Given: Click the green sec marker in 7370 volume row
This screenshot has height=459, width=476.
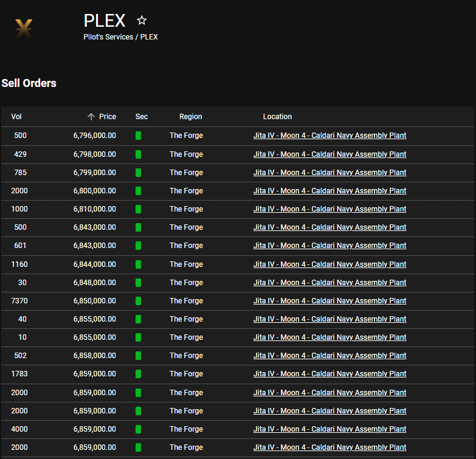Looking at the screenshot, I should pos(138,301).
